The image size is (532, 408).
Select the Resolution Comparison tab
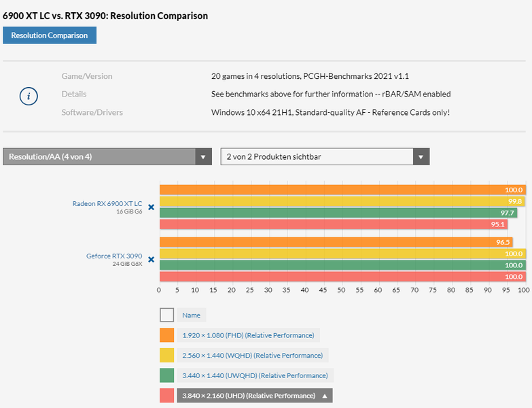coord(50,35)
